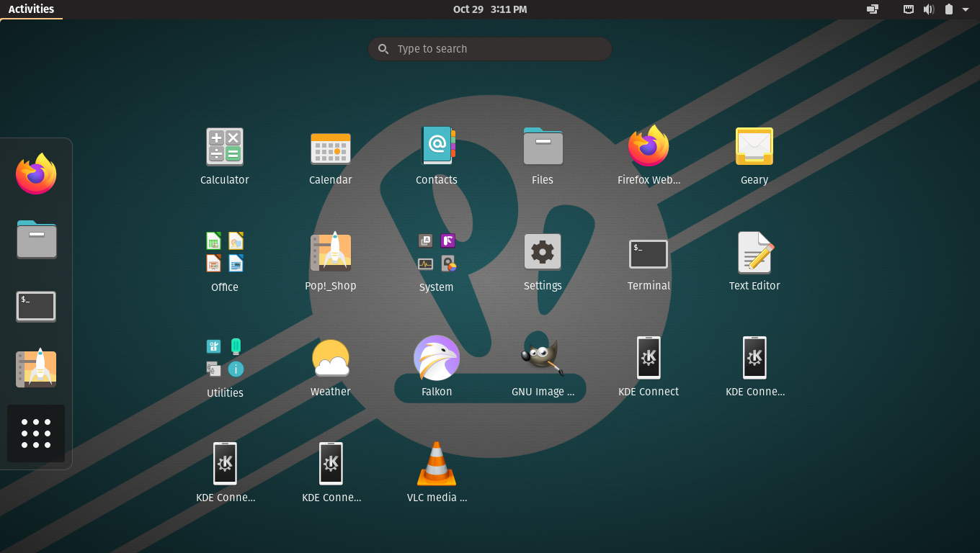Screen dimensions: 980x553
Task: Launch Terminal from the left dock
Action: (x=36, y=306)
